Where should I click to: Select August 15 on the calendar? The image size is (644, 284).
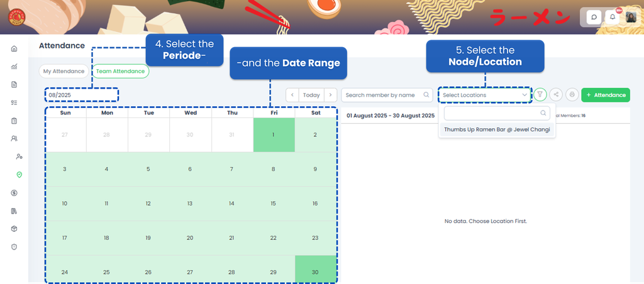click(273, 204)
